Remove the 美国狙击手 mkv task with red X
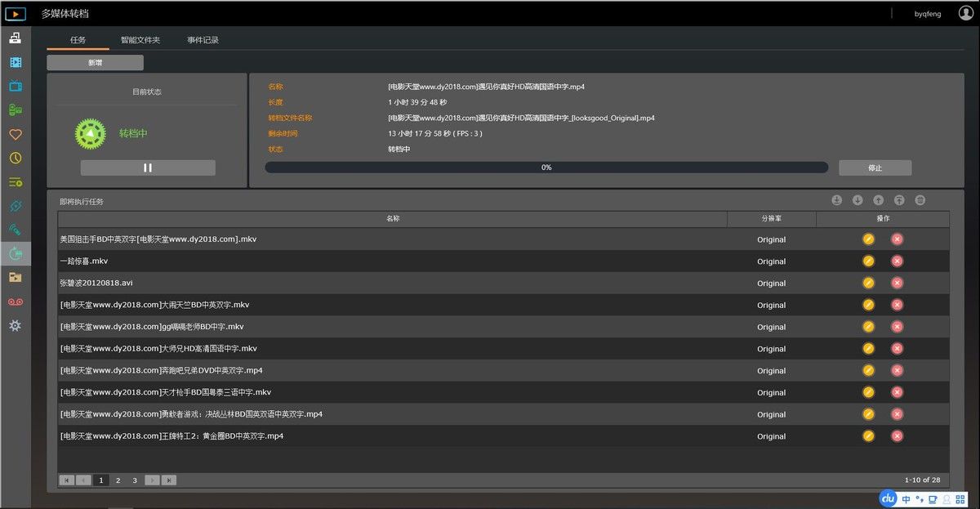The height and width of the screenshot is (509, 980). (x=897, y=239)
